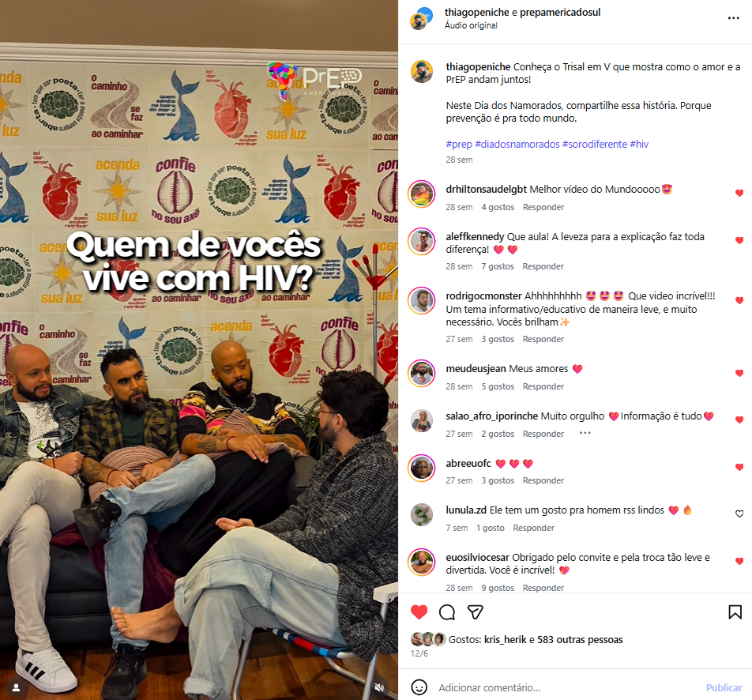The height and width of the screenshot is (700, 752).
Task: View euosilviocesar's profile picture
Action: click(x=422, y=562)
